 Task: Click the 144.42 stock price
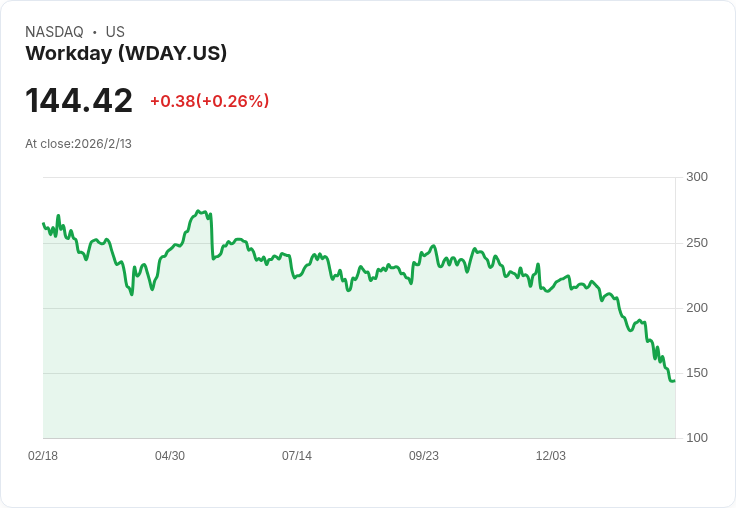[x=79, y=101]
